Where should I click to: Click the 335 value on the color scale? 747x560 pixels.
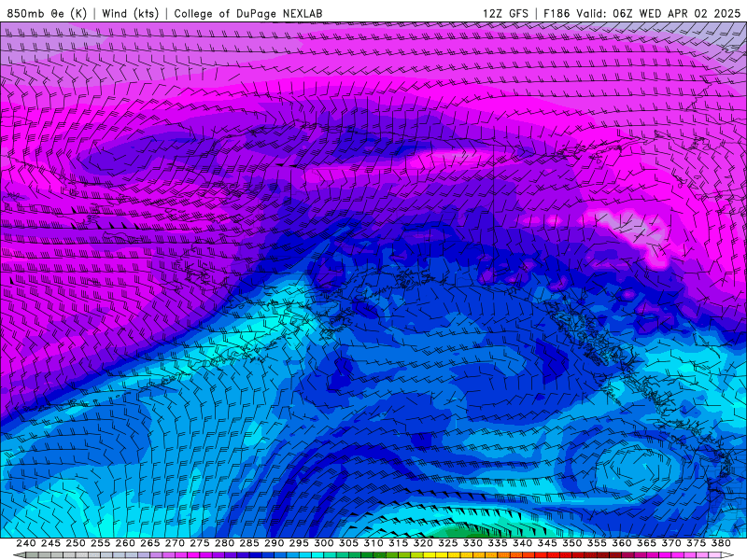coord(498,543)
